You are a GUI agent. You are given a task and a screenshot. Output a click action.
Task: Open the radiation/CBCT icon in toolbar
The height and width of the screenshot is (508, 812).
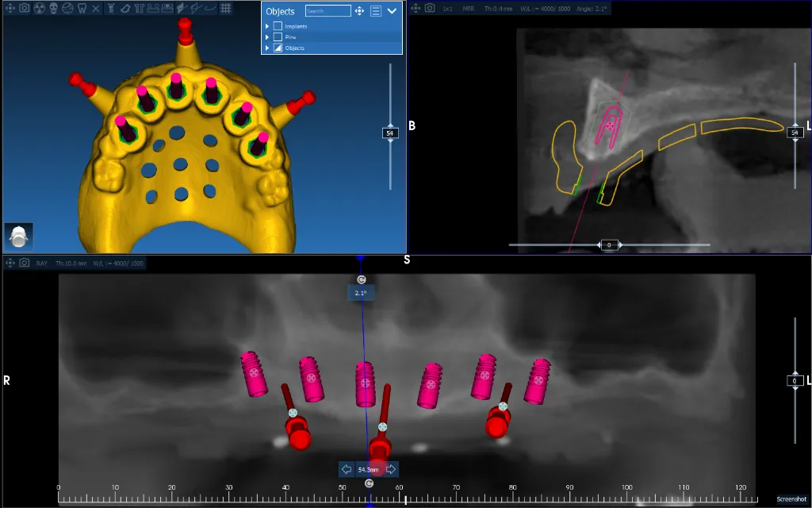coord(41,6)
